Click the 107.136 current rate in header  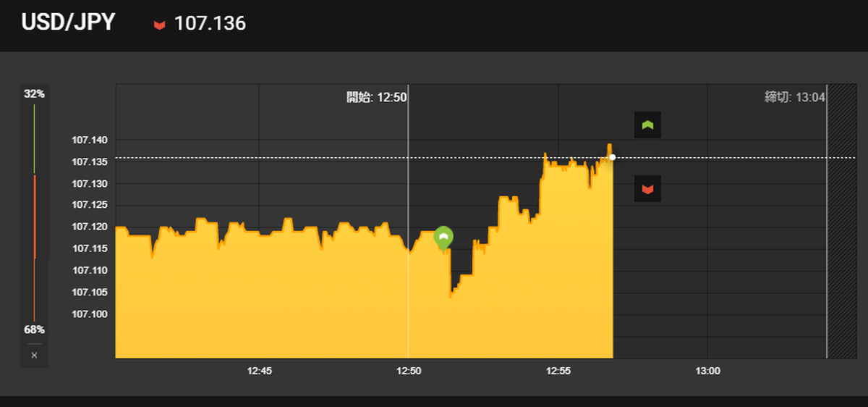click(210, 24)
